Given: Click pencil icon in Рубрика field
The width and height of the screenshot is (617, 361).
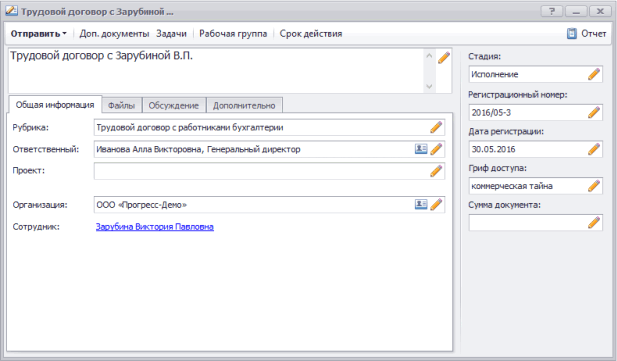Looking at the screenshot, I should tap(436, 127).
